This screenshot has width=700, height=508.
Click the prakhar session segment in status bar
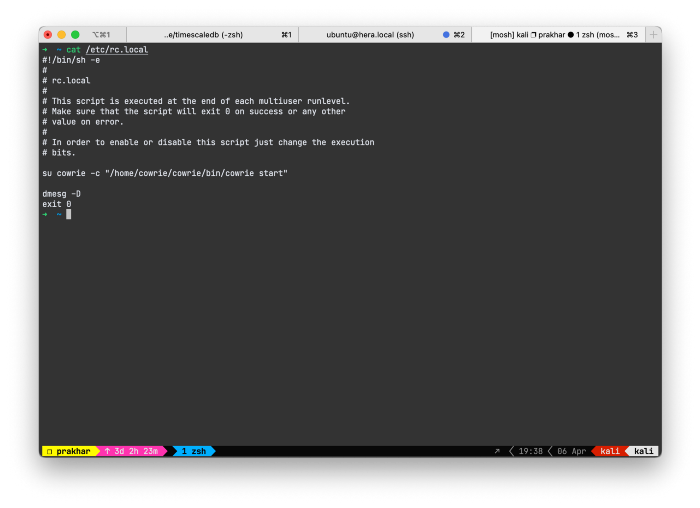69,451
